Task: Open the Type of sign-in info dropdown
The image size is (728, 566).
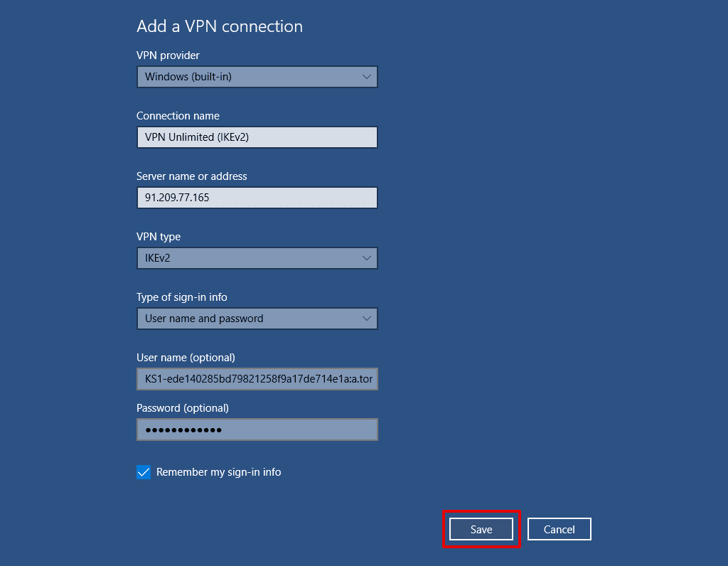Action: [257, 318]
